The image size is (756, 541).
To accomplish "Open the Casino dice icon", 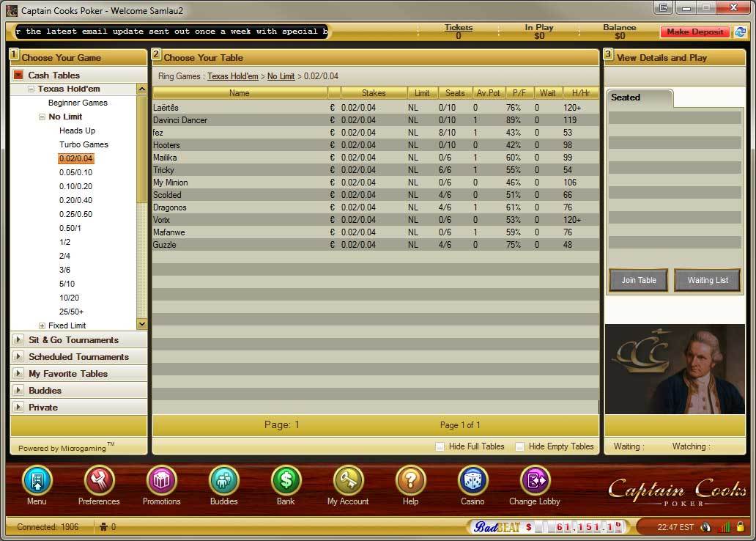I will (x=472, y=480).
